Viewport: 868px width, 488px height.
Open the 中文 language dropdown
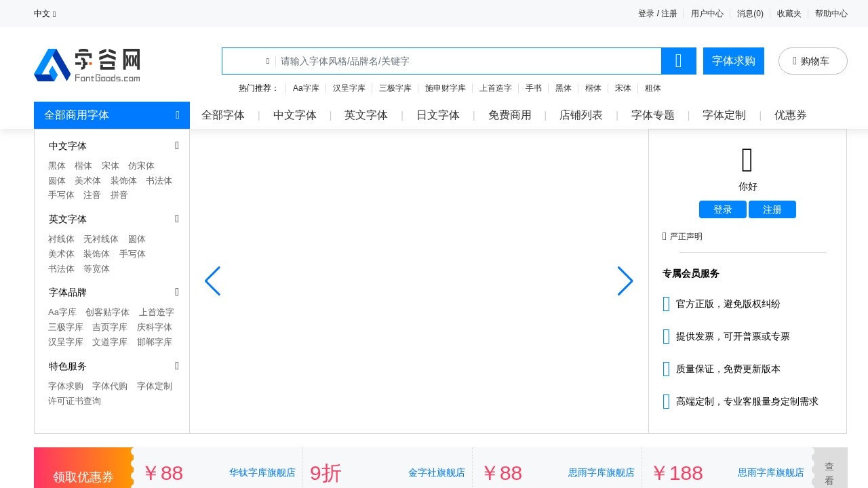[43, 14]
